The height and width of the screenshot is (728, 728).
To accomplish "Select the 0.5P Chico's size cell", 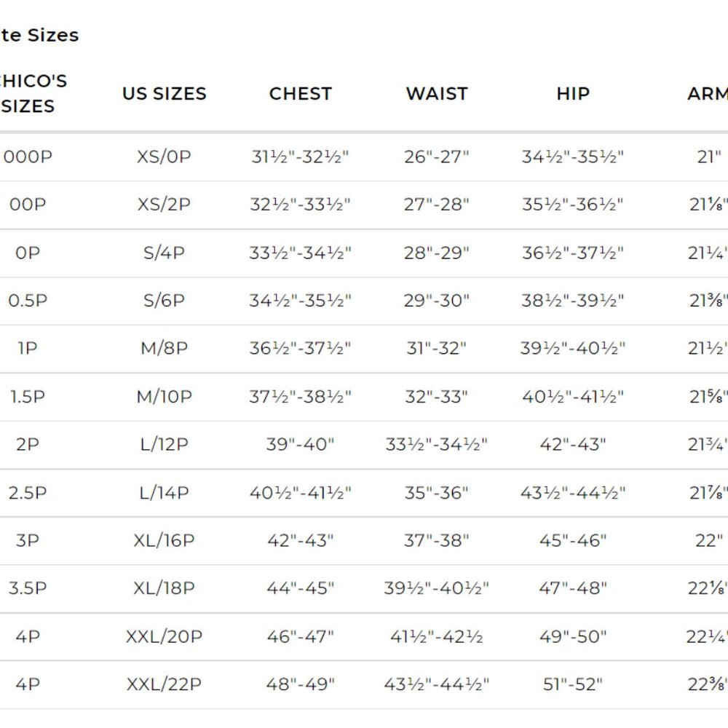I will tap(28, 301).
